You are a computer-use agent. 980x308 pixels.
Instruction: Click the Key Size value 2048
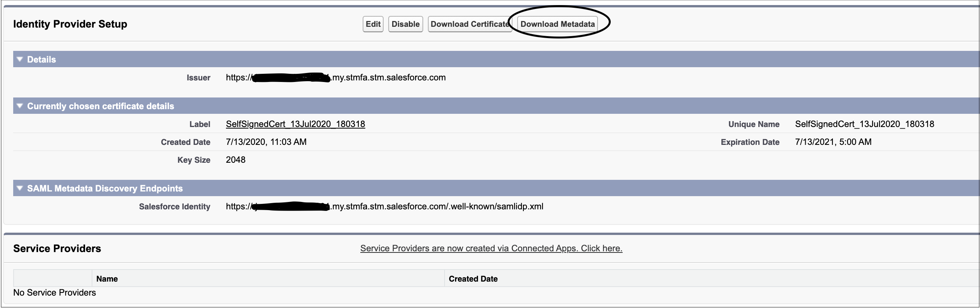236,160
